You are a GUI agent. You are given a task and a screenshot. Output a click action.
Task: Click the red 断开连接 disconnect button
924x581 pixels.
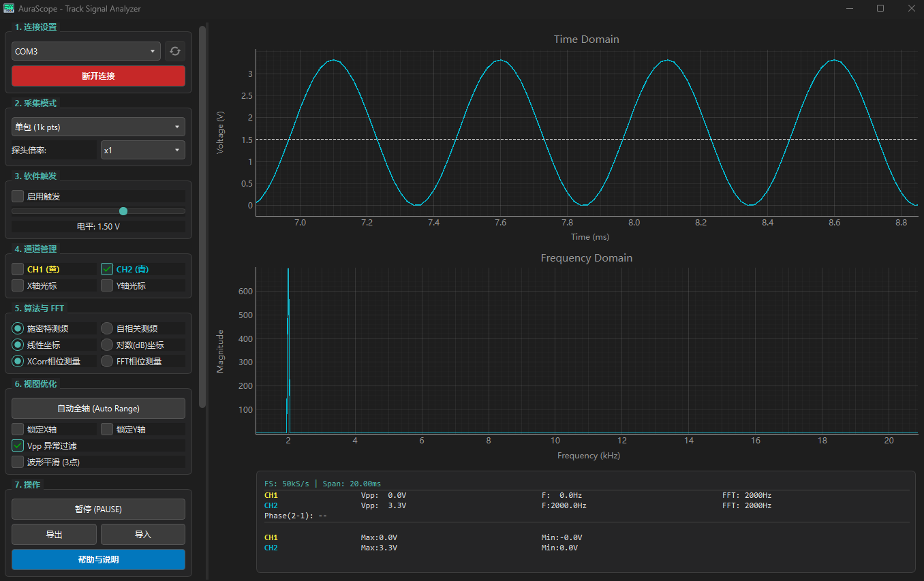coord(98,76)
